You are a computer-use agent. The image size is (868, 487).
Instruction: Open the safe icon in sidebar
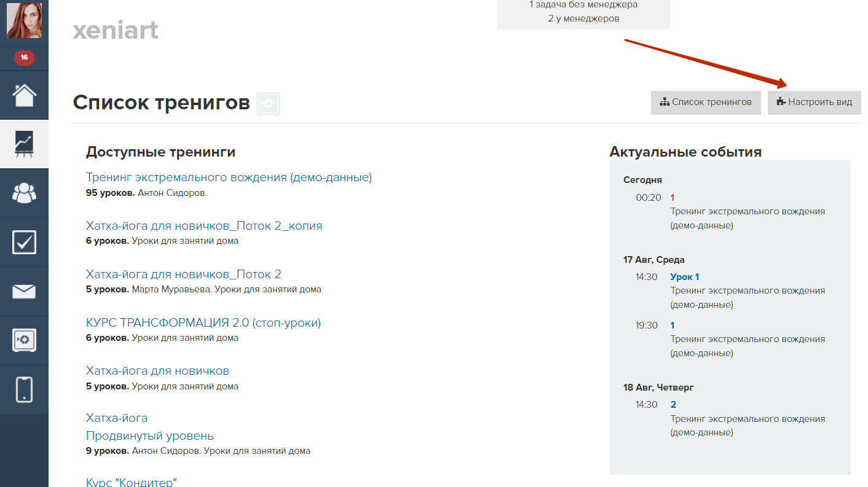(24, 340)
